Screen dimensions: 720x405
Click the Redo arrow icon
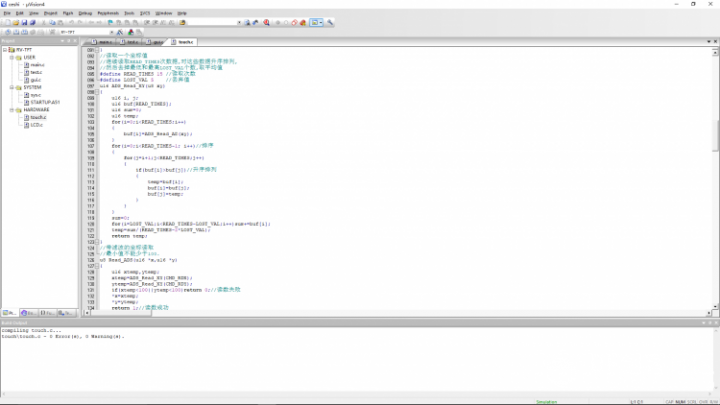click(x=80, y=22)
